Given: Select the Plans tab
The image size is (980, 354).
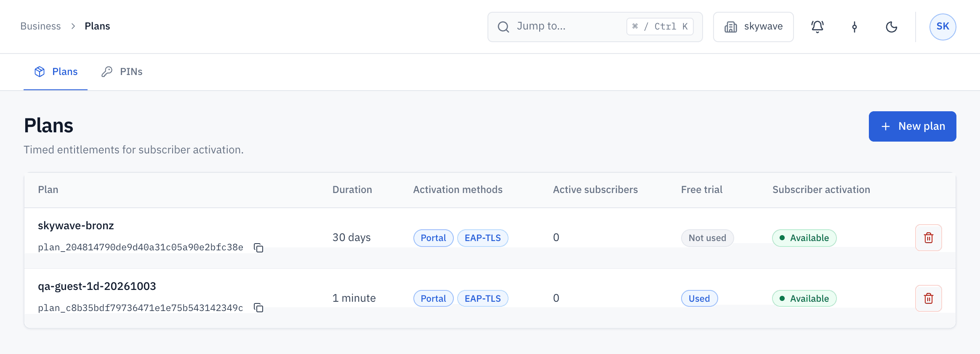Looking at the screenshot, I should pos(56,72).
